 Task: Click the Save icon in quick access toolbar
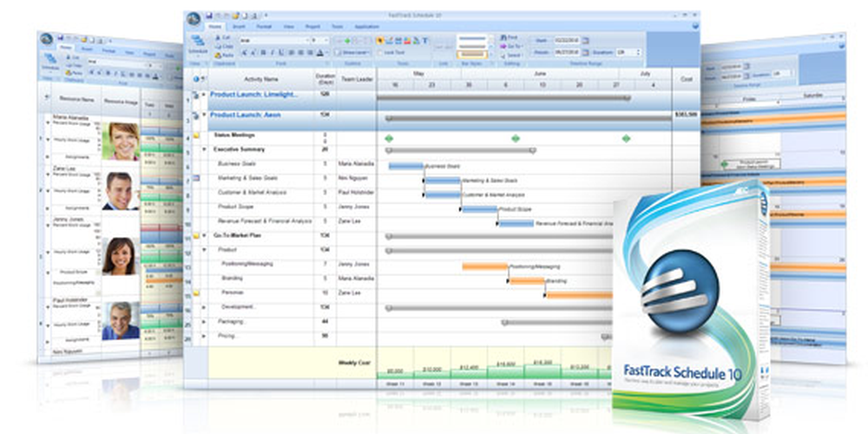point(208,16)
